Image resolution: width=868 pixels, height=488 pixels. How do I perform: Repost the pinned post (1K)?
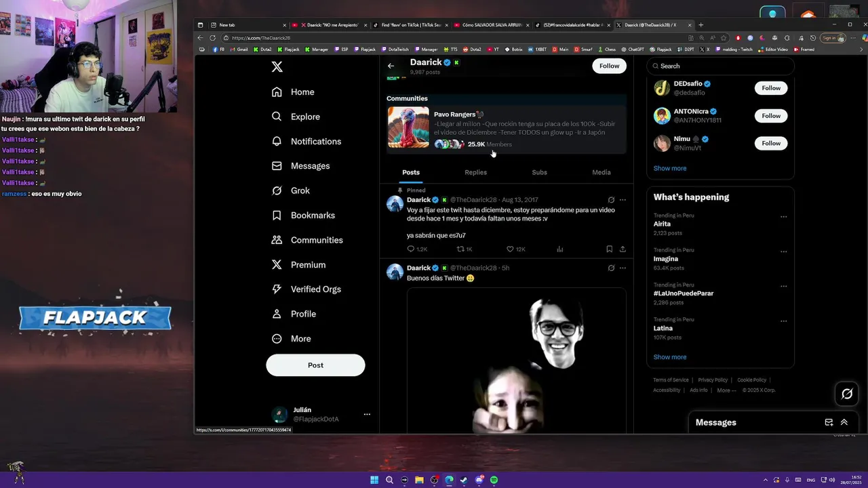click(465, 249)
